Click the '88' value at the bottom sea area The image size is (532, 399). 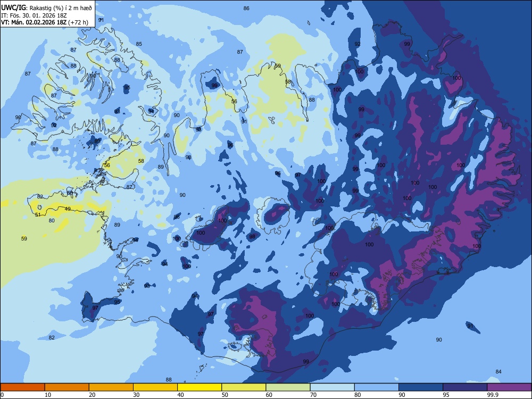[169, 379]
